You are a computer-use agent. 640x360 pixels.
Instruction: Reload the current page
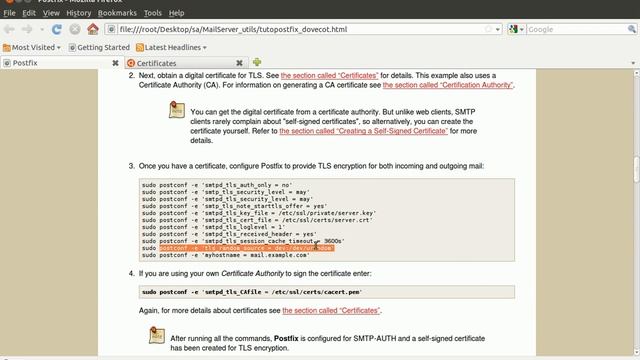57,29
